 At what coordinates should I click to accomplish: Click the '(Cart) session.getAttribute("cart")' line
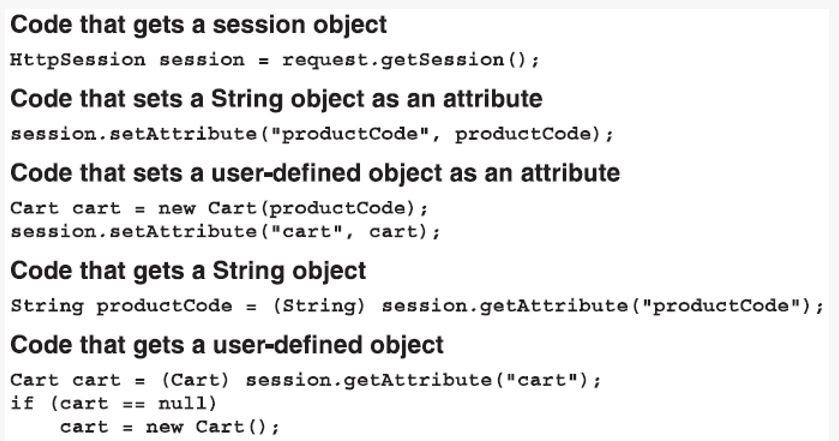[x=306, y=380]
